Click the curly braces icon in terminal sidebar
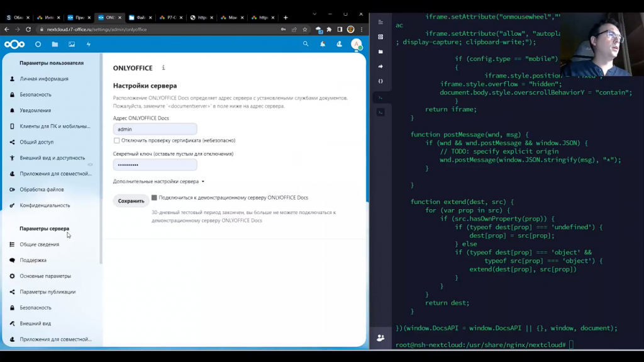The width and height of the screenshot is (644, 362). coord(380,81)
